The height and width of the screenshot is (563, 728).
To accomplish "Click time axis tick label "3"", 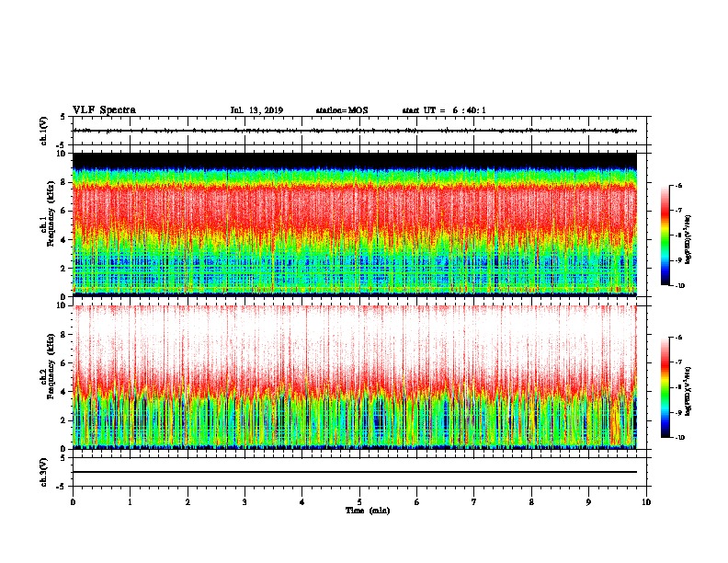I will click(x=245, y=502).
